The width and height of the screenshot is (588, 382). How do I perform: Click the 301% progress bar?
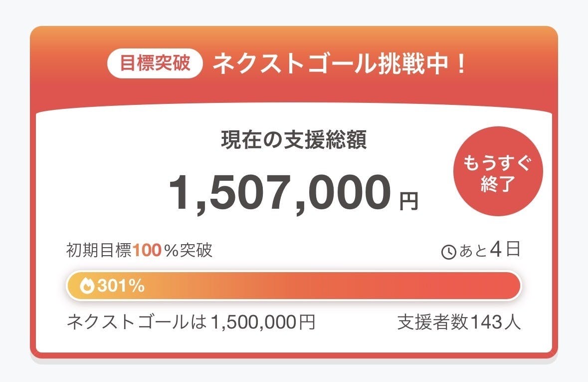294,286
